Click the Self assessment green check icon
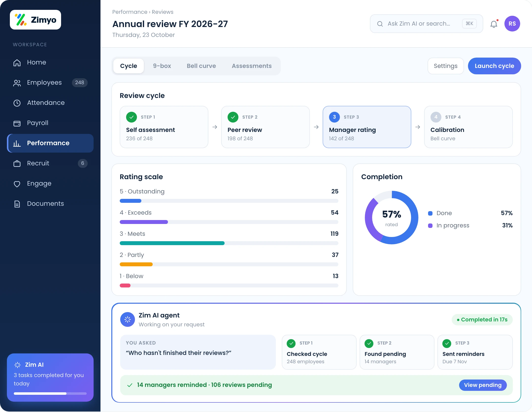The image size is (532, 412). pos(132,117)
